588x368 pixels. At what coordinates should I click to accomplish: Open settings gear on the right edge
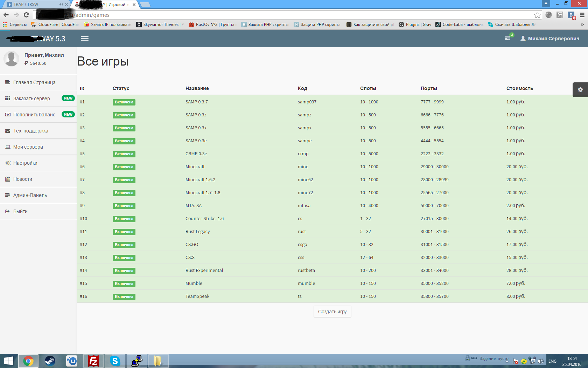pyautogui.click(x=580, y=90)
